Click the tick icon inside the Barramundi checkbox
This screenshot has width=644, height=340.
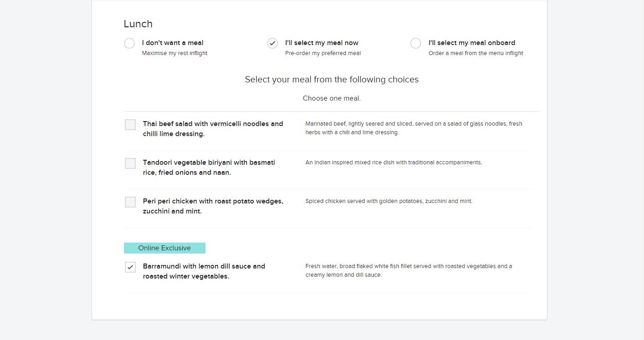click(x=130, y=267)
